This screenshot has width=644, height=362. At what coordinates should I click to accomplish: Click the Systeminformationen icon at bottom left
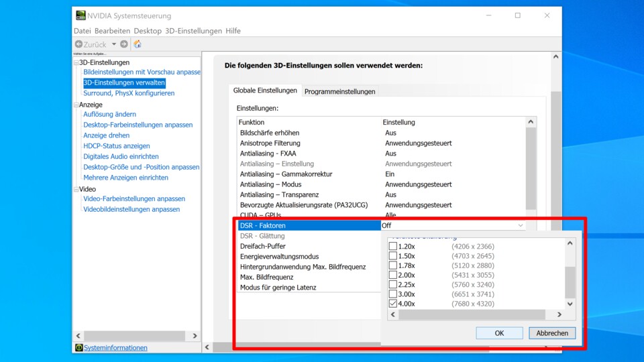click(78, 348)
